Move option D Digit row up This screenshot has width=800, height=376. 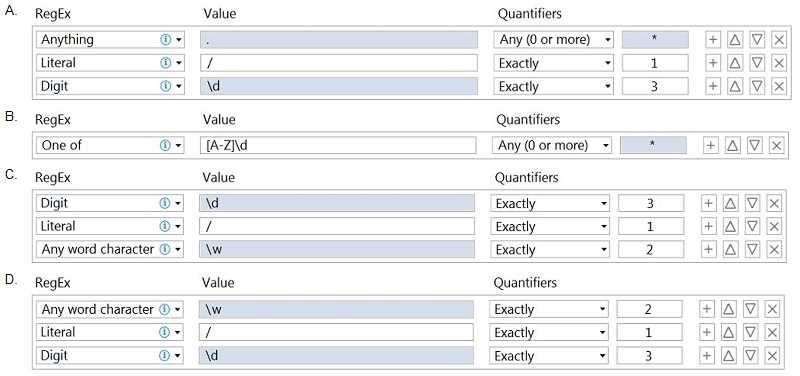(x=729, y=356)
